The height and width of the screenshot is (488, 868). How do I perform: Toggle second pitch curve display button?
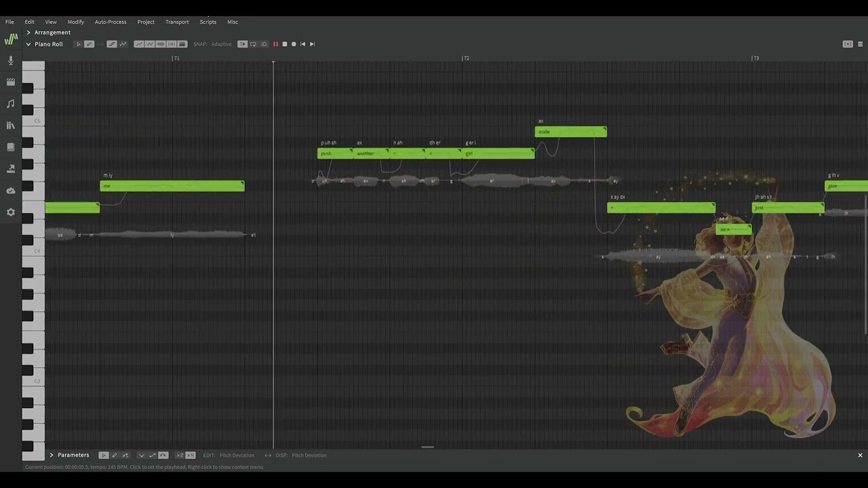(x=150, y=44)
